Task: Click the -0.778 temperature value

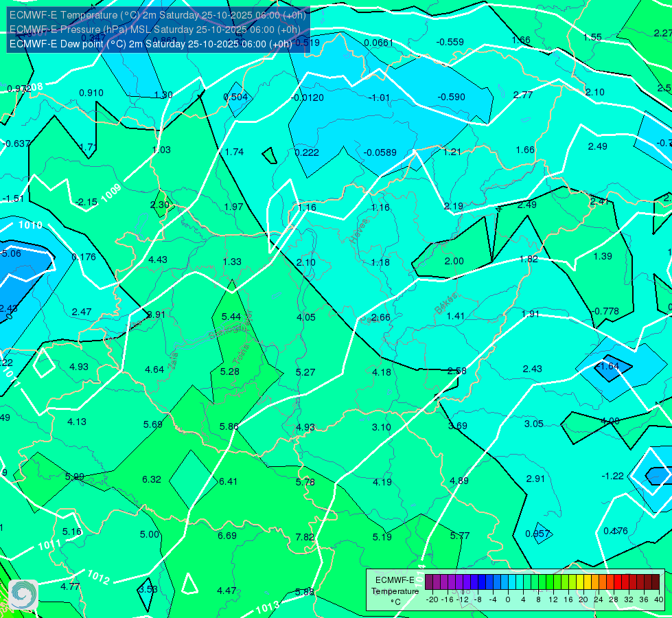Action: click(605, 311)
